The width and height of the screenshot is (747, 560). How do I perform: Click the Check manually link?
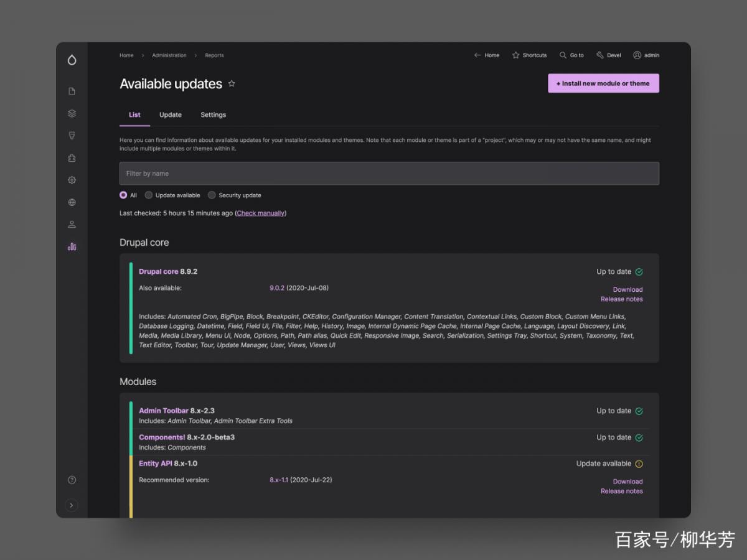(x=261, y=213)
